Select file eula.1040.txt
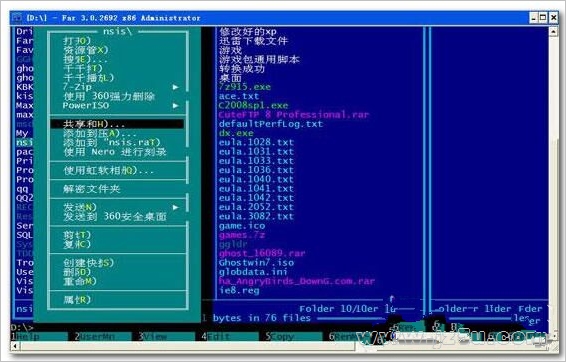The image size is (566, 362). point(256,179)
